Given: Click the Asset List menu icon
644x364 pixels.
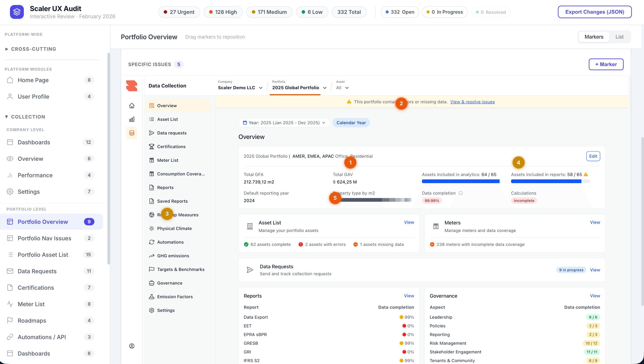Looking at the screenshot, I should click(x=152, y=119).
